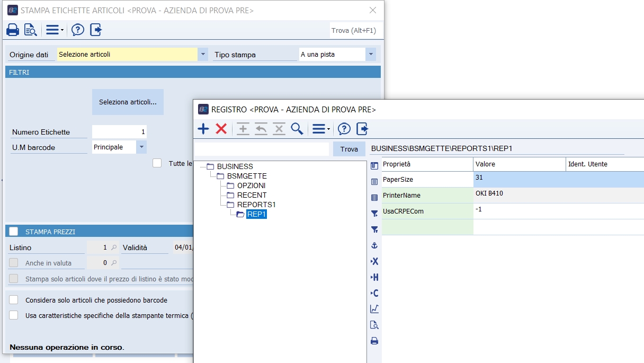This screenshot has height=363, width=644.
Task: Click the print icon in grid sidebar
Action: pos(374,341)
